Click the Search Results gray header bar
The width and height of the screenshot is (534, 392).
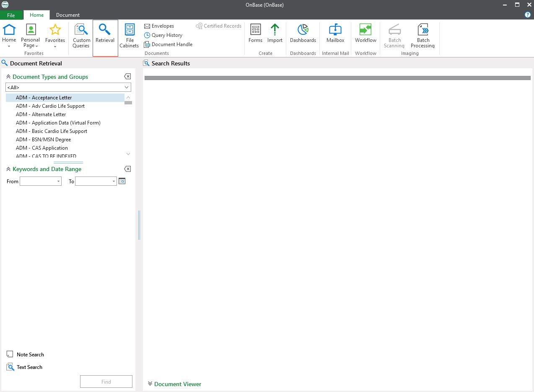[x=337, y=78]
